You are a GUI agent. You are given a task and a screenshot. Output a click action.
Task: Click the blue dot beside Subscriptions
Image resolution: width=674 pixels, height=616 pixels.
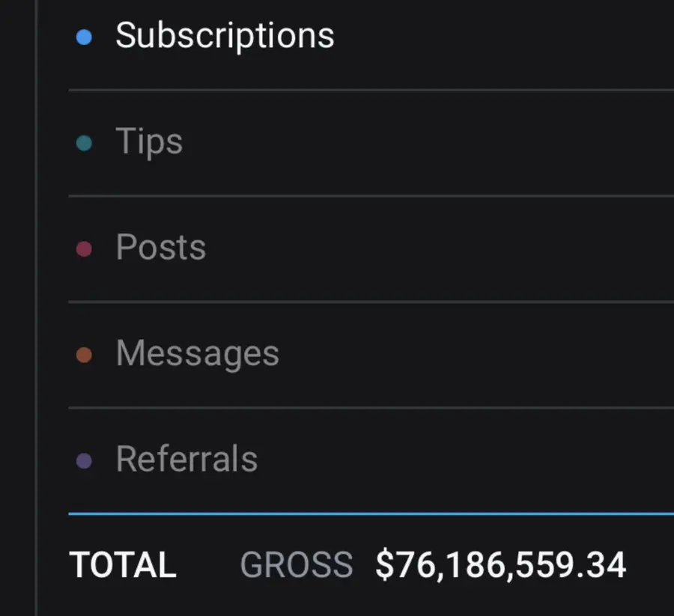[85, 37]
